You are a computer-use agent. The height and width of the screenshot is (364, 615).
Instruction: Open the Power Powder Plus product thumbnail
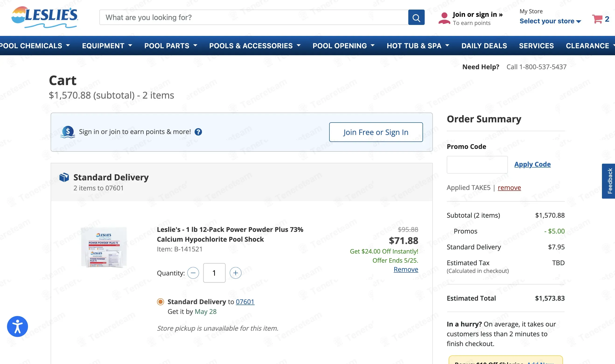[x=104, y=247]
